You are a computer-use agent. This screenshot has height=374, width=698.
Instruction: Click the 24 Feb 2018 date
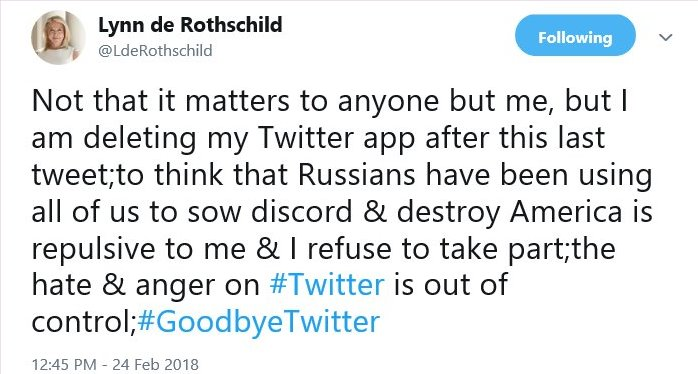coord(156,365)
